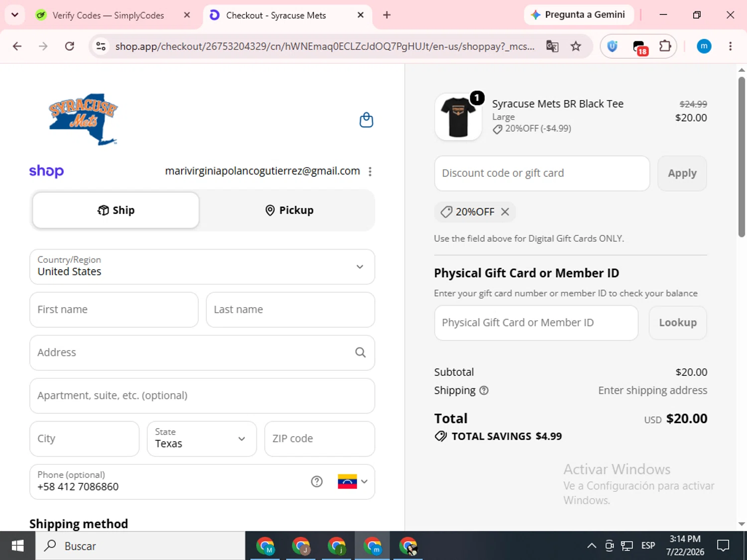Click the Physical Gift Card or Member ID field
Image resolution: width=747 pixels, height=560 pixels.
536,323
